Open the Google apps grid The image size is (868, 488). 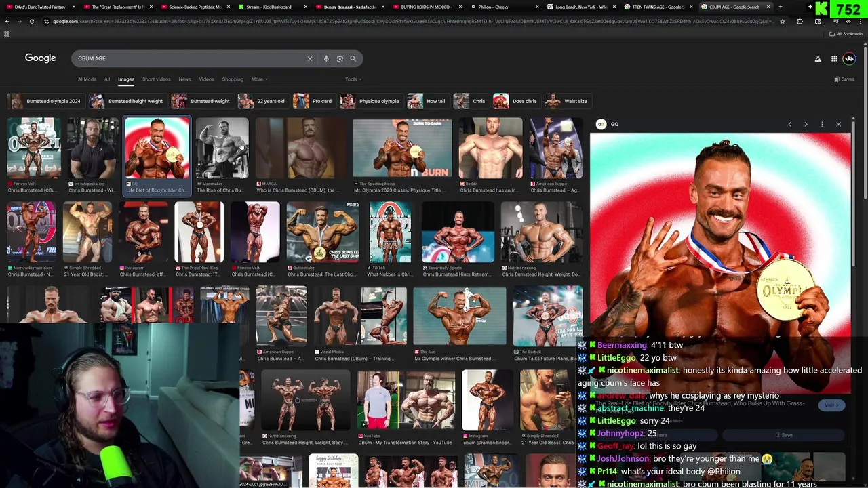click(x=834, y=59)
